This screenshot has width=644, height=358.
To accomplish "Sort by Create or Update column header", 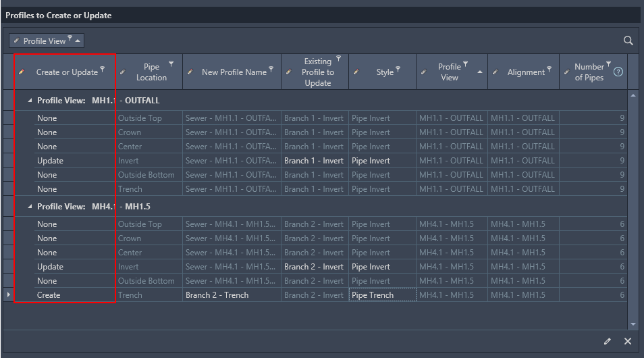I will (67, 72).
